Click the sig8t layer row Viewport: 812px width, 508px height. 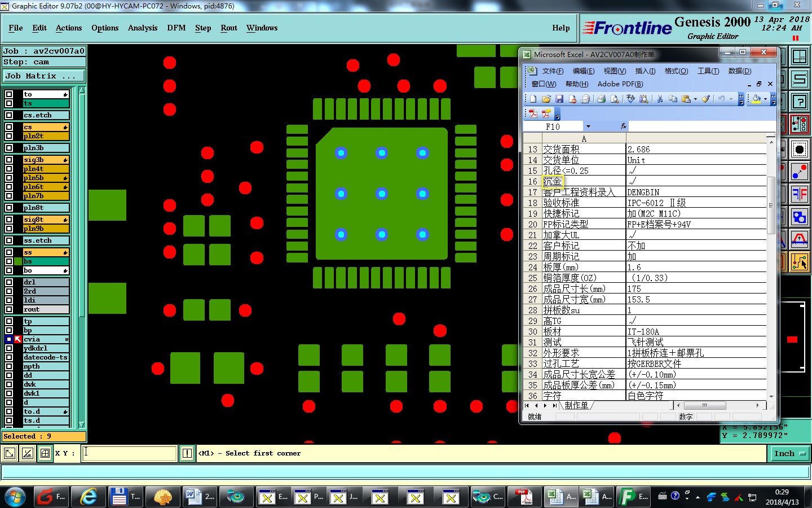pyautogui.click(x=46, y=220)
